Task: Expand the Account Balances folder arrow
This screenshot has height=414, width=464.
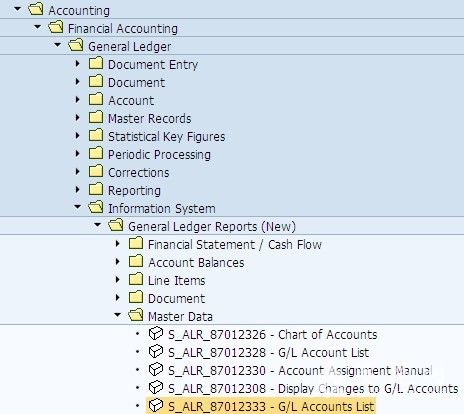Action: coord(117,262)
